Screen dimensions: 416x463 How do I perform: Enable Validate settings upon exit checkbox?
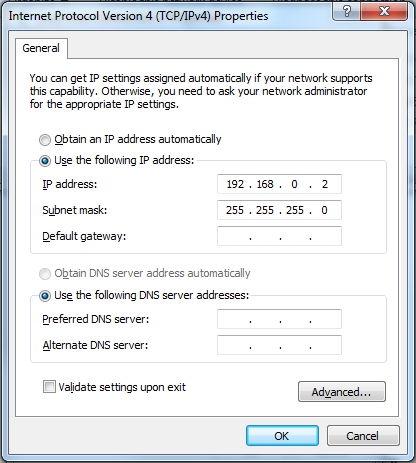49,387
